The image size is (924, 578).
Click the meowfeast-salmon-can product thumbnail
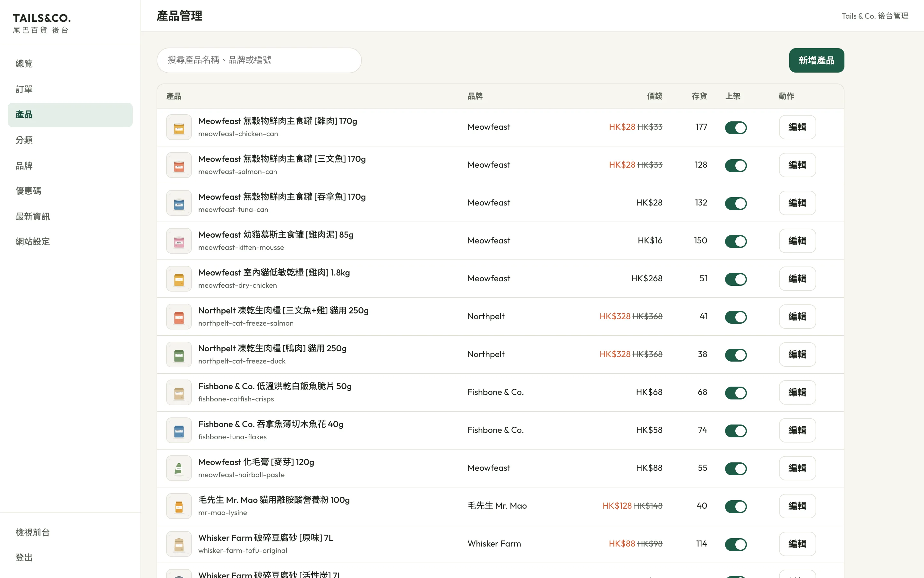tap(179, 165)
